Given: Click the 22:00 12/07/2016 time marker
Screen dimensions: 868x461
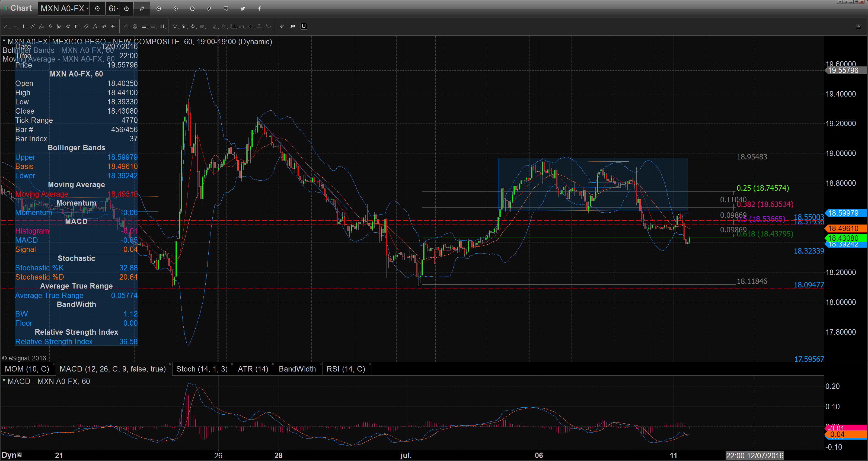Looking at the screenshot, I should [x=755, y=456].
